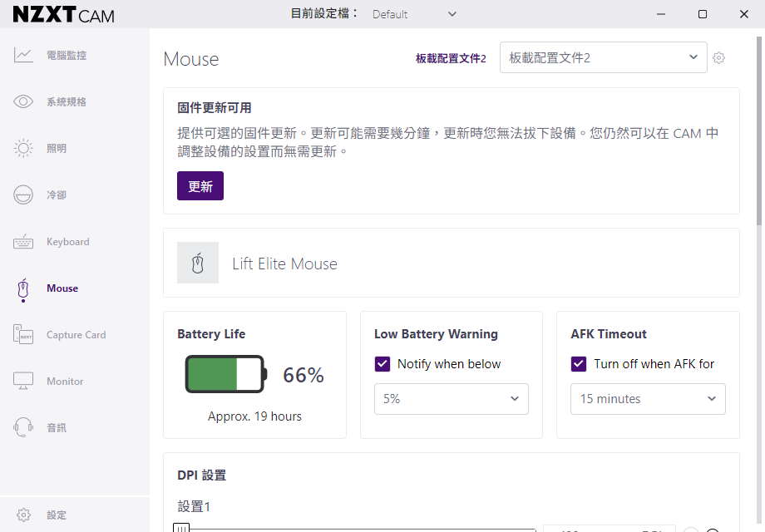The width and height of the screenshot is (765, 532).
Task: Select the 照明 lighting sun icon
Action: coord(23,148)
